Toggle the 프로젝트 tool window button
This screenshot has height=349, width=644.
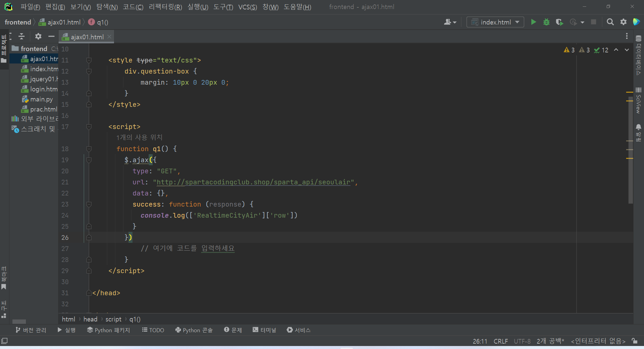(x=4, y=49)
